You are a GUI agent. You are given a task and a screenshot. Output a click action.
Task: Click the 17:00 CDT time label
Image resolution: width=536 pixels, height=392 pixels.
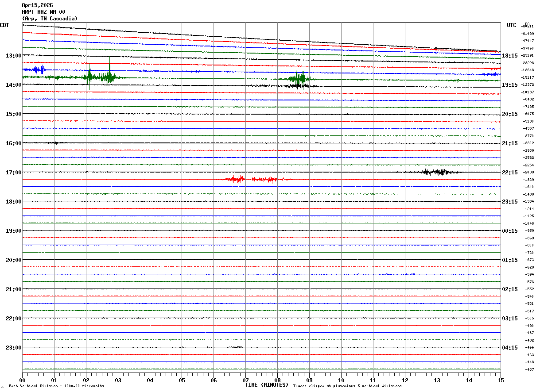13,173
